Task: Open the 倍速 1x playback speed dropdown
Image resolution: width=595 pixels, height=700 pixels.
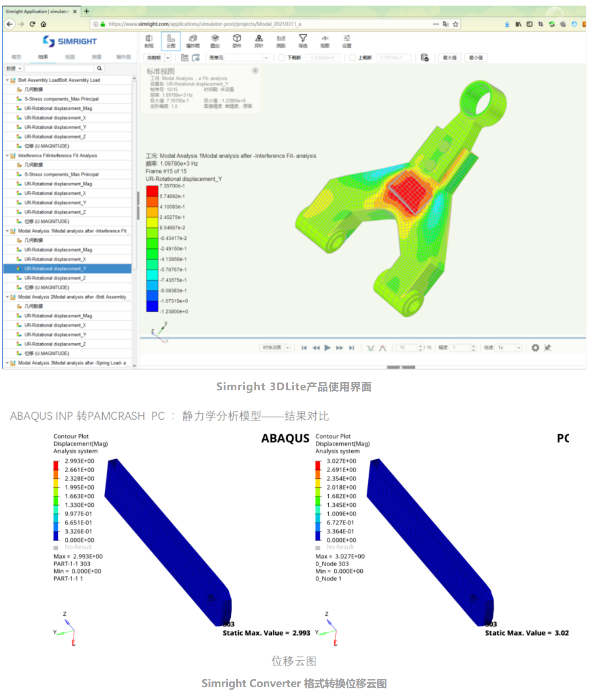Action: tap(518, 348)
